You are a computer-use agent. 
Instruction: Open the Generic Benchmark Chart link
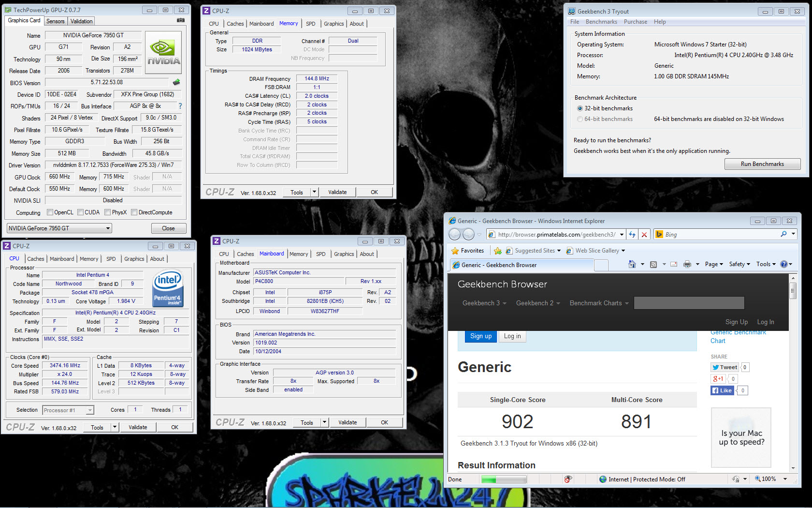click(x=738, y=336)
